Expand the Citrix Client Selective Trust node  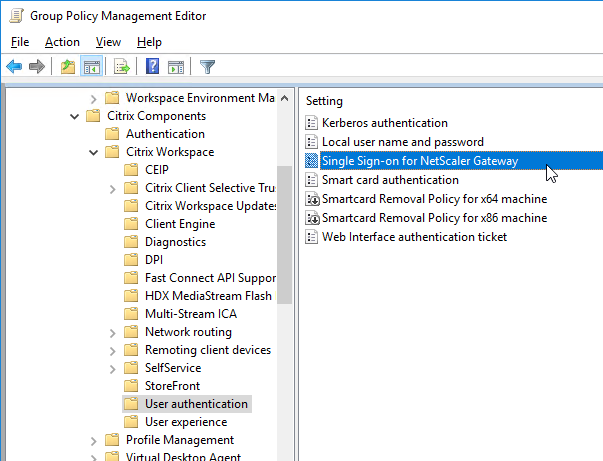coord(112,189)
